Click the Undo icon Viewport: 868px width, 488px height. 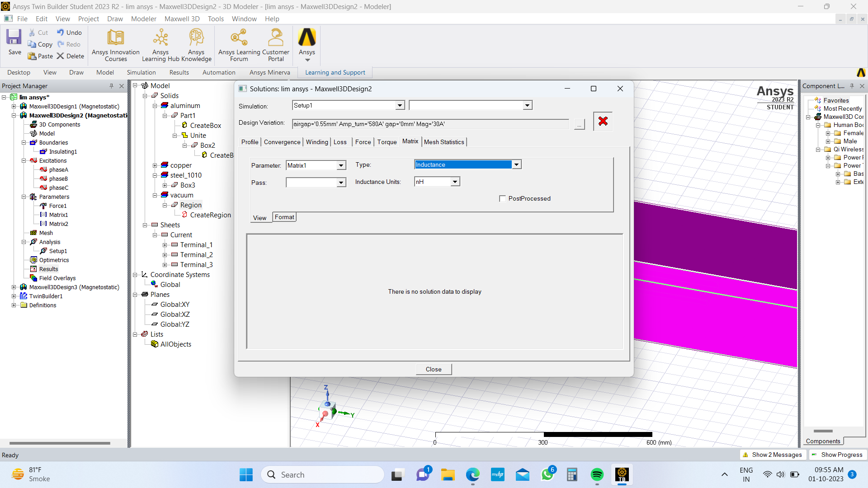61,32
